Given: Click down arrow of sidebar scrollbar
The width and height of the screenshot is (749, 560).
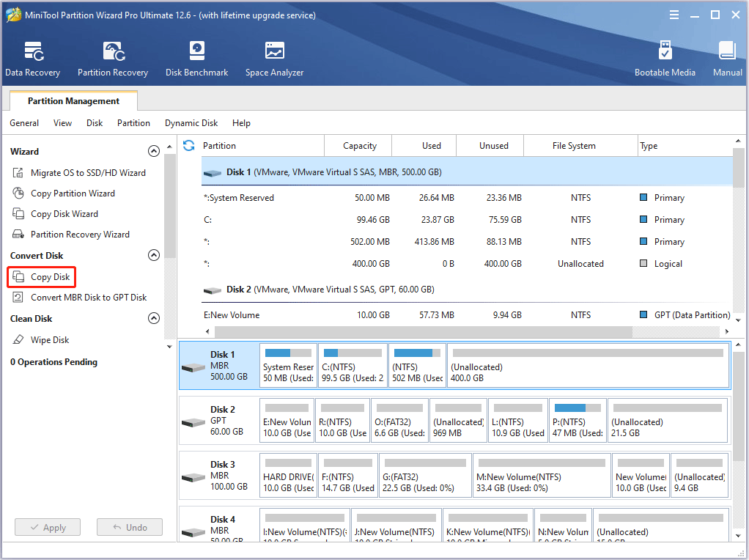Looking at the screenshot, I should (x=169, y=347).
